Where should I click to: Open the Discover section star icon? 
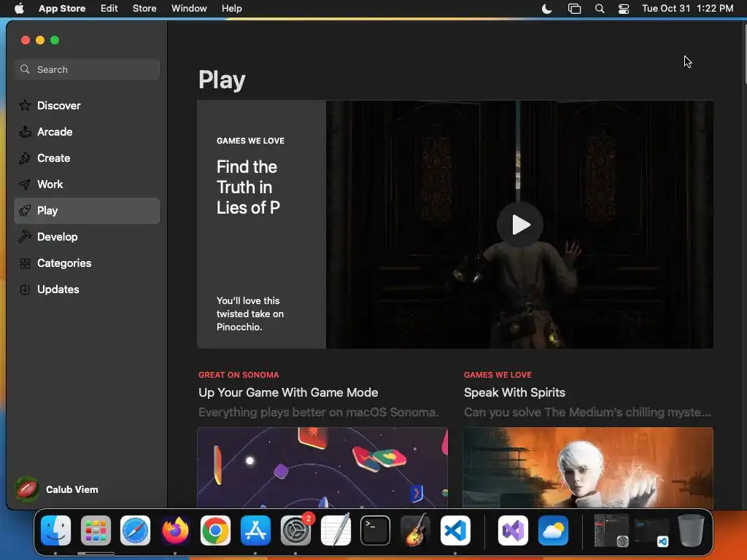pyautogui.click(x=25, y=105)
